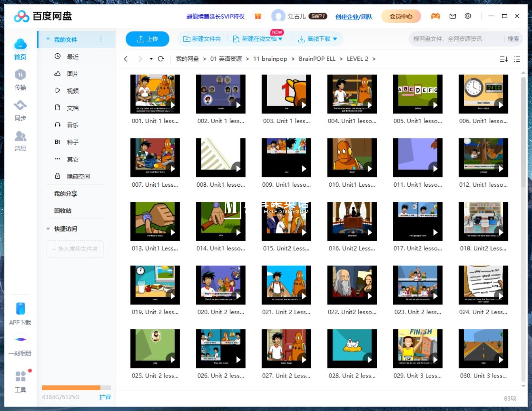Viewport: 532px width, 411px height.
Task: Open 会员中心 membership center
Action: (401, 16)
